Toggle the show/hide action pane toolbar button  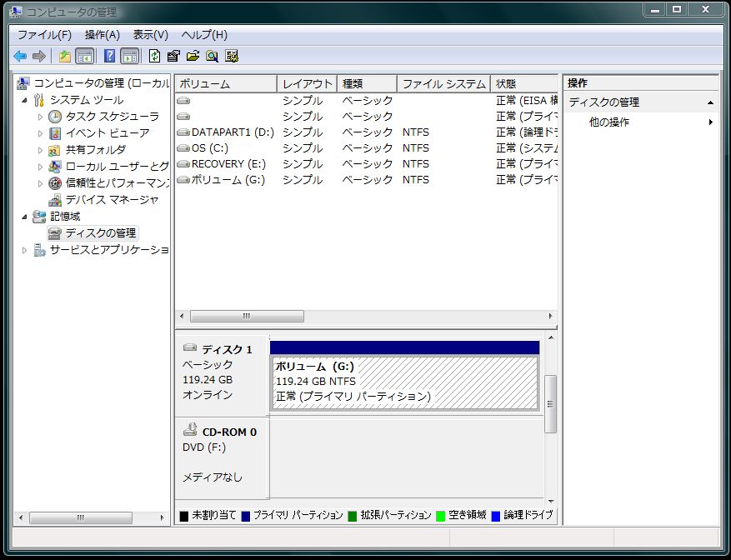pos(129,57)
